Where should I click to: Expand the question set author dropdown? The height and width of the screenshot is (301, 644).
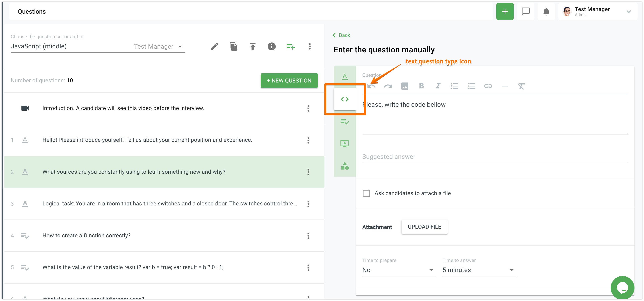[x=180, y=46]
